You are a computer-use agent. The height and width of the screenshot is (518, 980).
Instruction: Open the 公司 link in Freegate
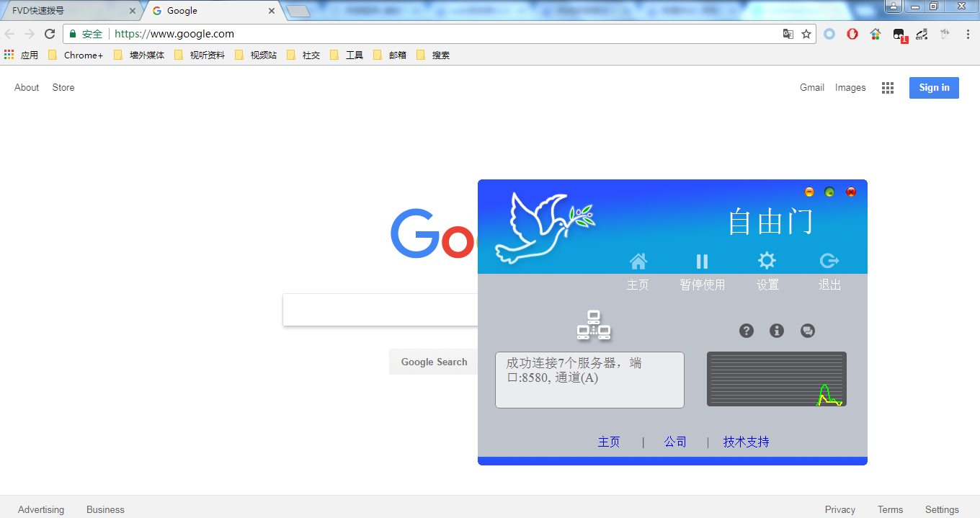(x=675, y=442)
